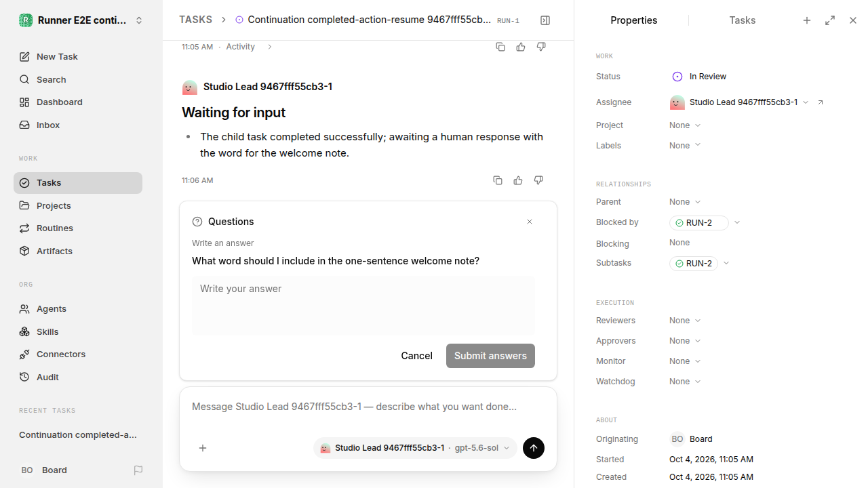Click the TASKS breadcrumb link

coord(195,20)
